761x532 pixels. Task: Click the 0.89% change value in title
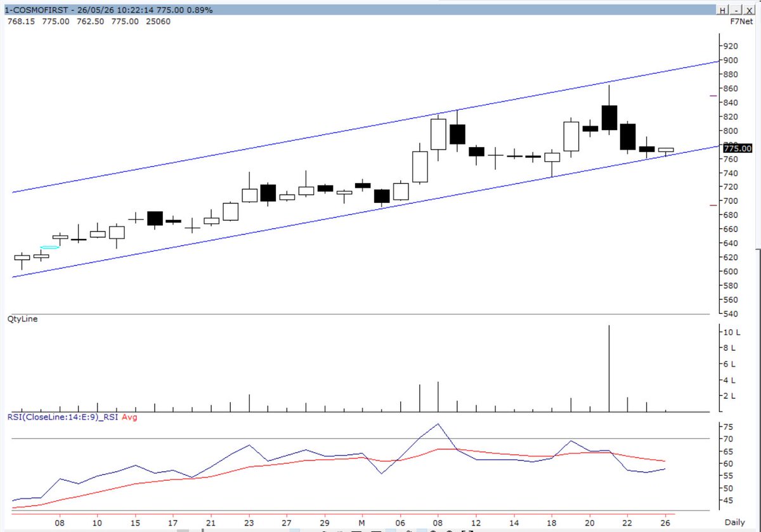[x=198, y=11]
